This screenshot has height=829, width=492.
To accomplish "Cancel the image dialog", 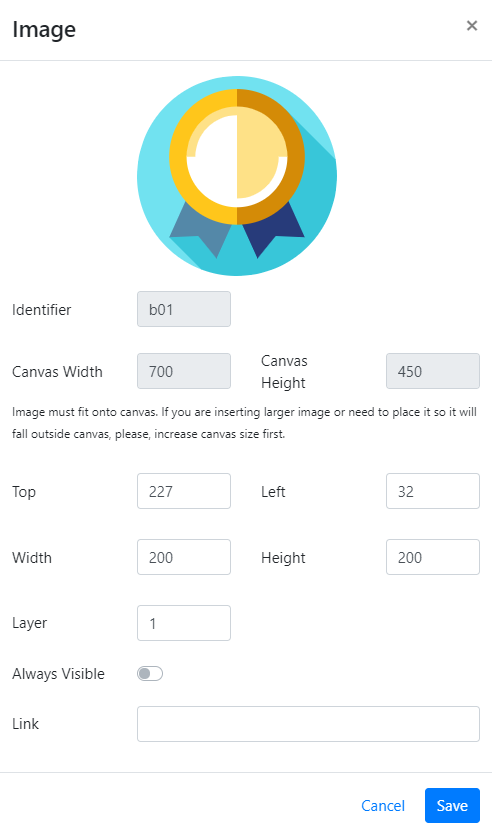I will click(x=383, y=805).
